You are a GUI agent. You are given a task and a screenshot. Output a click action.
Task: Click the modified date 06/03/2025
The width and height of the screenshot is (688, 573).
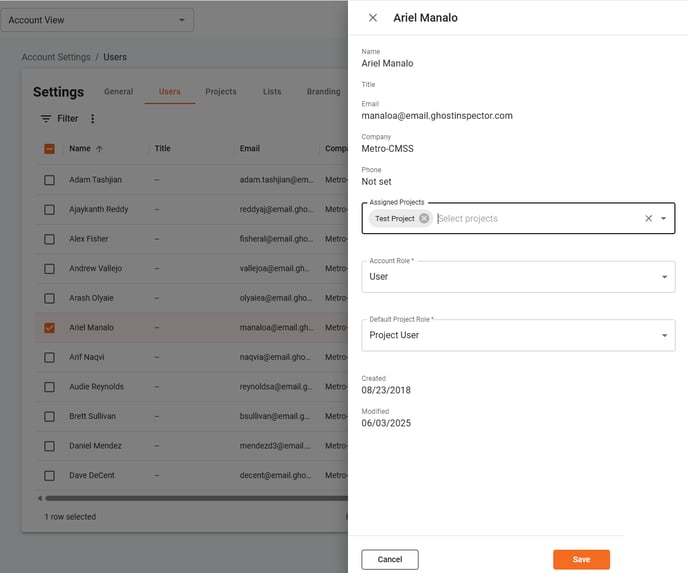coord(386,423)
